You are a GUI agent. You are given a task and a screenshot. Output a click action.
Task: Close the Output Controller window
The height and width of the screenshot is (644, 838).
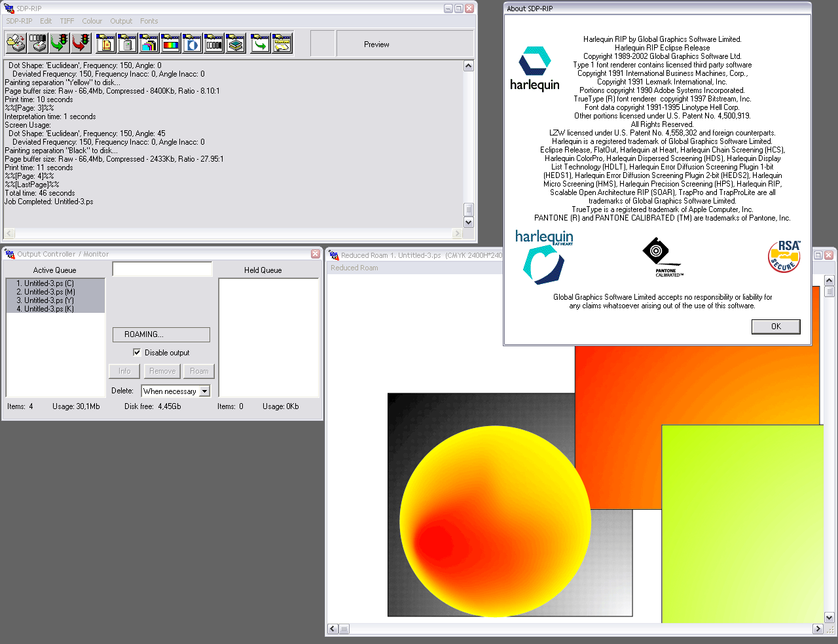[x=316, y=254]
